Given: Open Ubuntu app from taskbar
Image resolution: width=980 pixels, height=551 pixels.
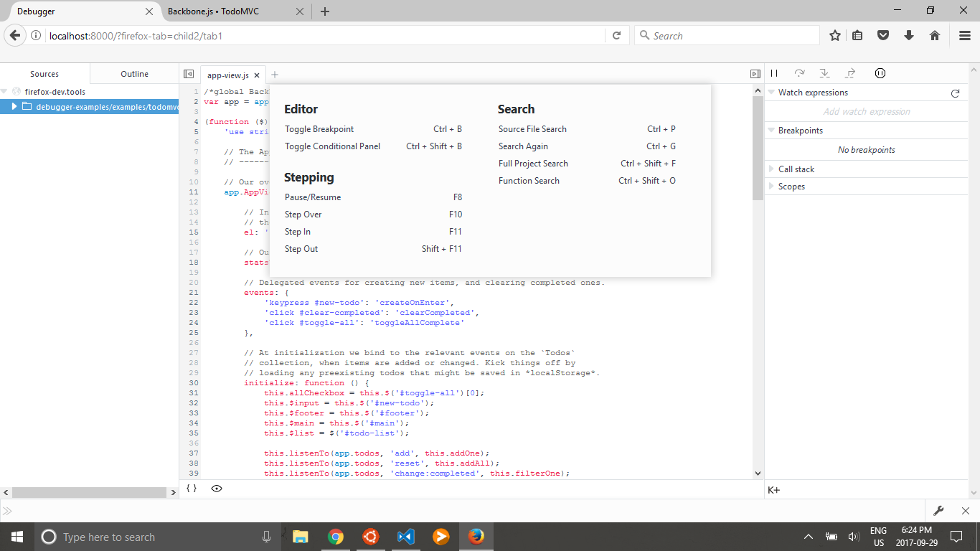Looking at the screenshot, I should tap(370, 537).
